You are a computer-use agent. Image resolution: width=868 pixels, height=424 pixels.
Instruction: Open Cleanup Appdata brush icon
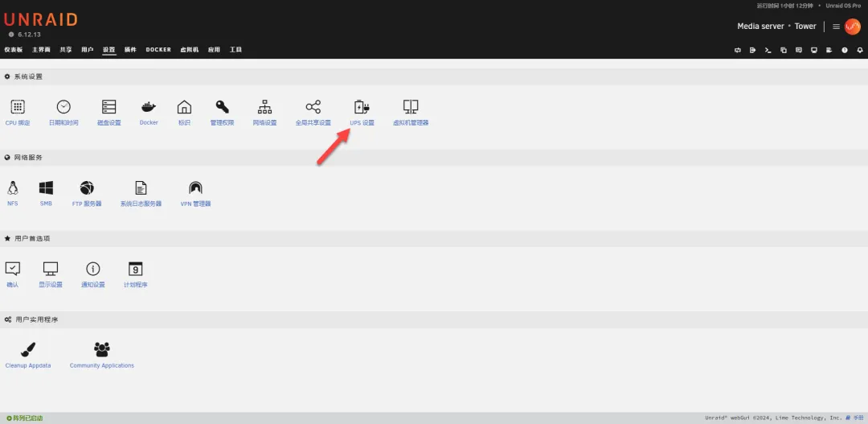[x=27, y=349]
